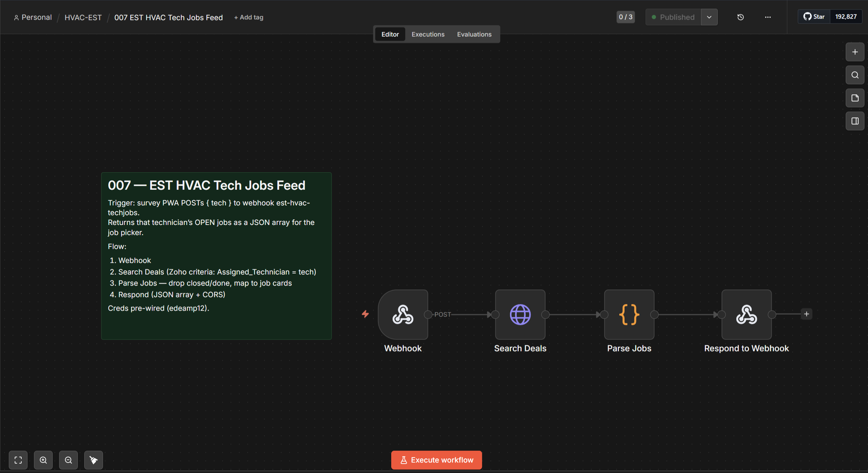Zoom to fit the canvas
868x473 pixels.
pyautogui.click(x=18, y=460)
